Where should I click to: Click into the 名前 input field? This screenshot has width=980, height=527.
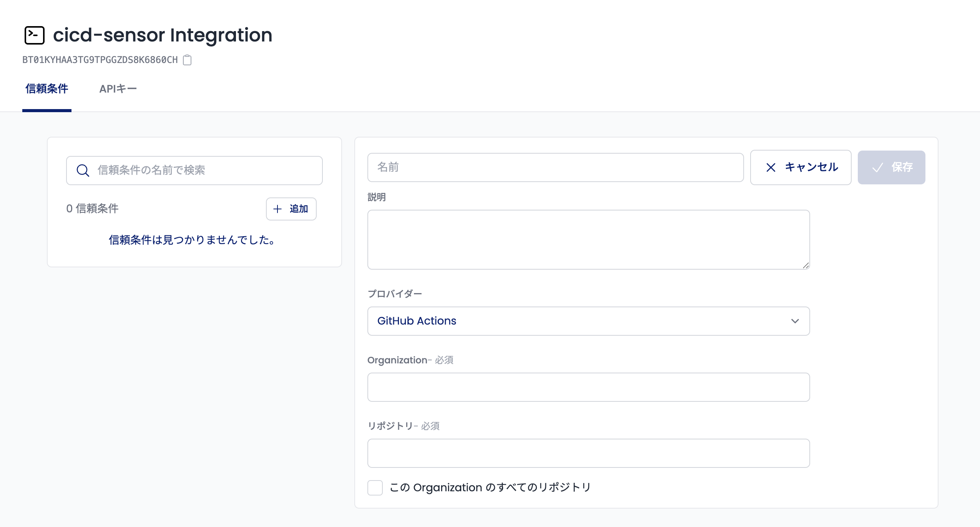(555, 167)
